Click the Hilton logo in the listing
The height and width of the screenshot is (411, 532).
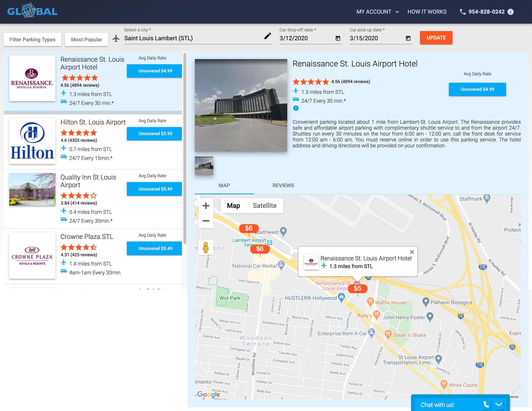tap(32, 141)
